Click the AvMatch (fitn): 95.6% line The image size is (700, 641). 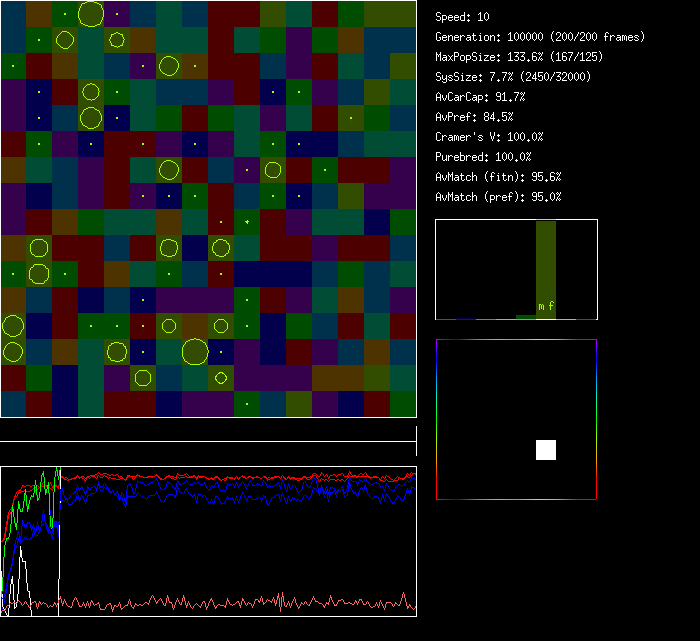click(498, 177)
